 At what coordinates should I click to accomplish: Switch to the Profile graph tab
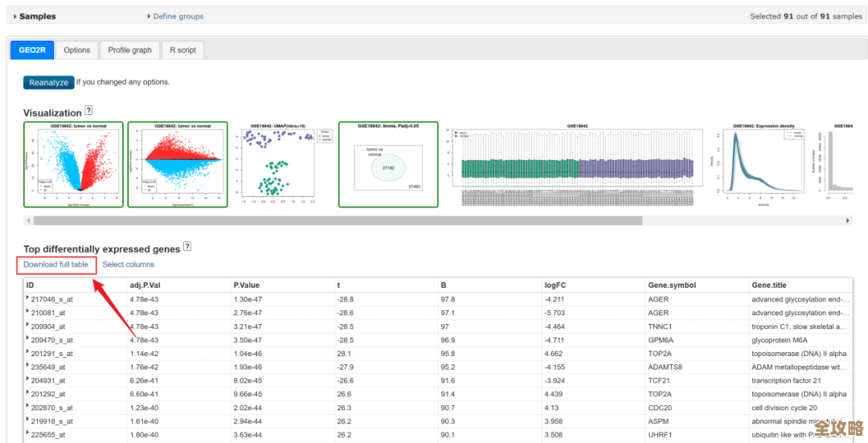pos(130,50)
